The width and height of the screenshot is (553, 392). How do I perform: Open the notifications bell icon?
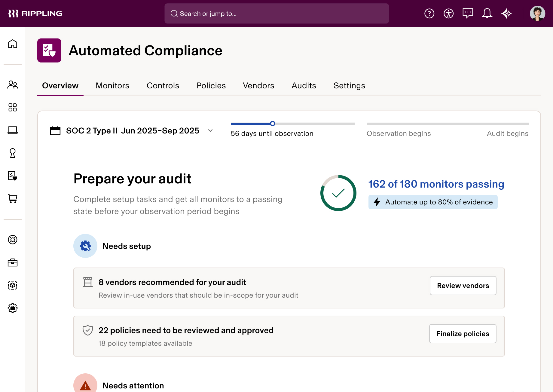point(487,13)
